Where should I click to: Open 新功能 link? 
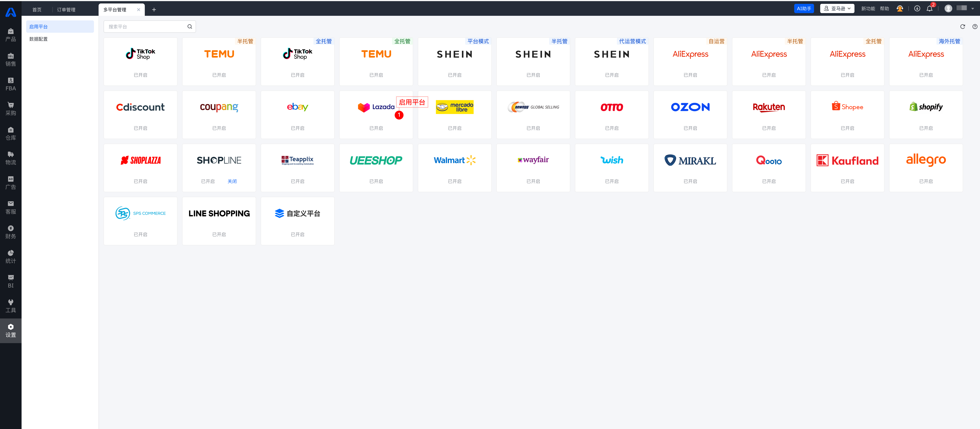point(868,8)
